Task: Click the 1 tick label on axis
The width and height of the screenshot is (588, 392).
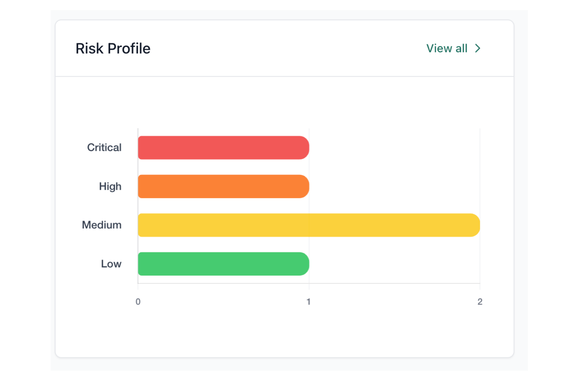Action: (x=309, y=302)
